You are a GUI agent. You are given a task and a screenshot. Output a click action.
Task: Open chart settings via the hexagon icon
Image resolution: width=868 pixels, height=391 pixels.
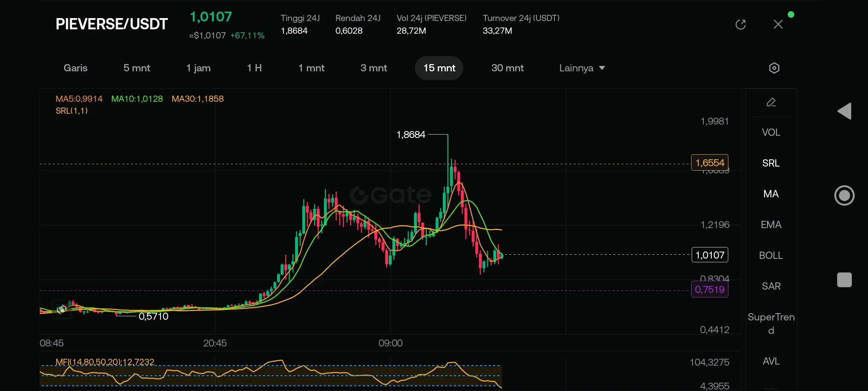(774, 68)
